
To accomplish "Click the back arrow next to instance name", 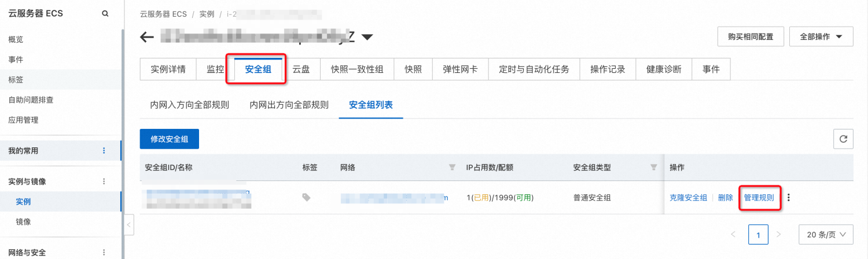I will point(147,38).
